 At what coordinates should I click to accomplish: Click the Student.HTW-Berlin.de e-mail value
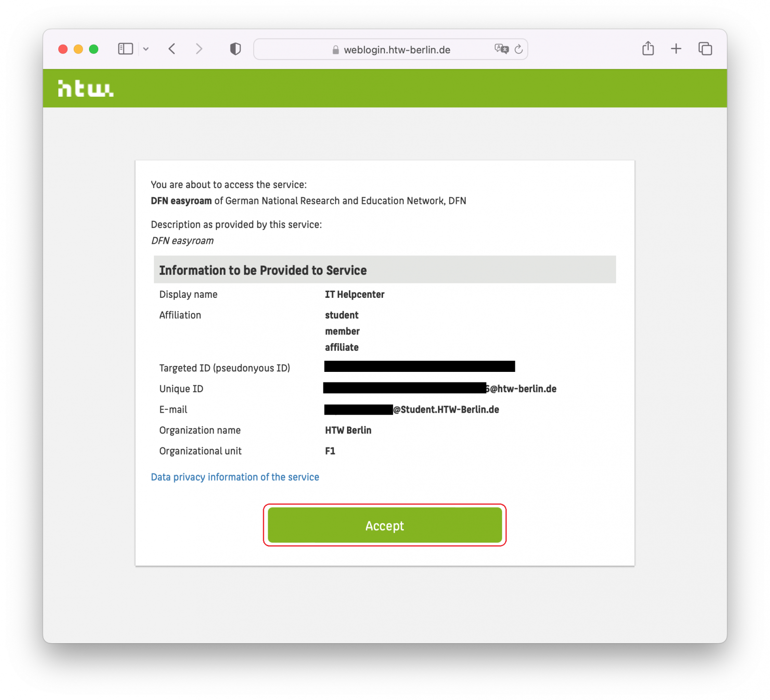pyautogui.click(x=446, y=409)
